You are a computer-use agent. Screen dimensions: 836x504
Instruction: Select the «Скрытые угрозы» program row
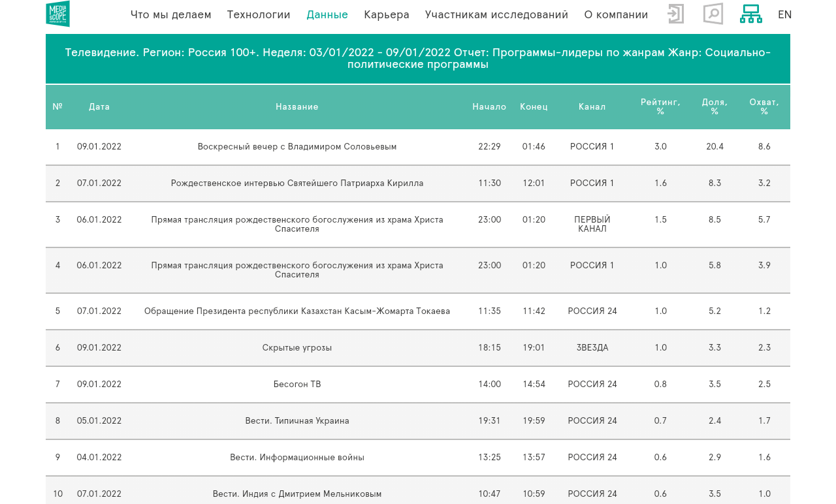[x=297, y=348]
